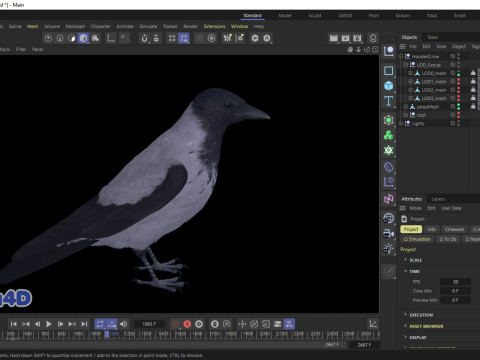Click the FPS value field showing 30
The image size is (480, 360).
[455, 282]
